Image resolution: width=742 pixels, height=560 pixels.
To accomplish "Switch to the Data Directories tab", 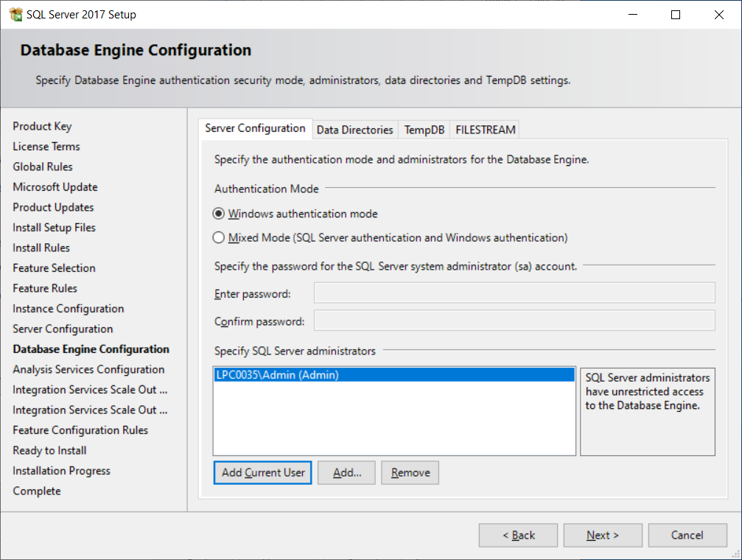I will pyautogui.click(x=354, y=130).
